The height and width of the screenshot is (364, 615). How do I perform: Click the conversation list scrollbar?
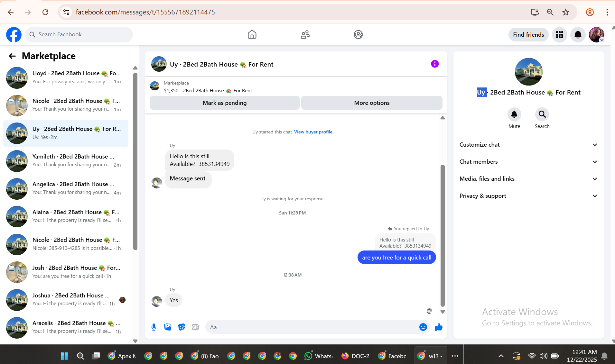pos(135,161)
